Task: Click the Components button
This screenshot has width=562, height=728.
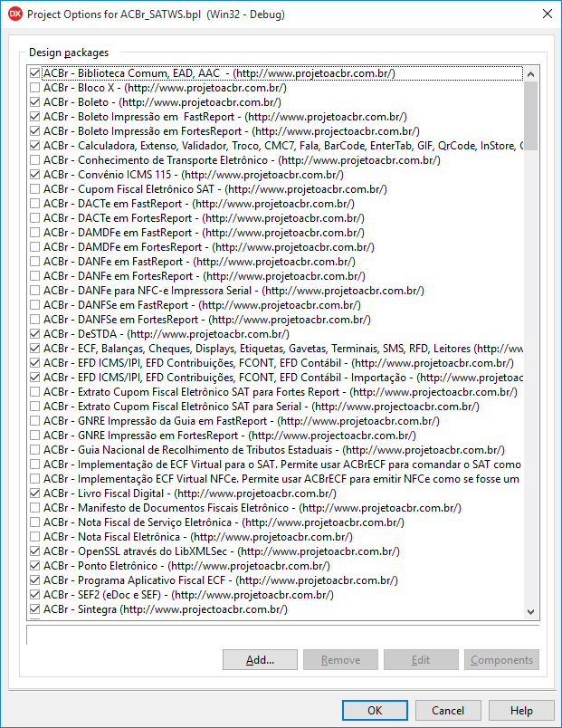Action: [501, 660]
